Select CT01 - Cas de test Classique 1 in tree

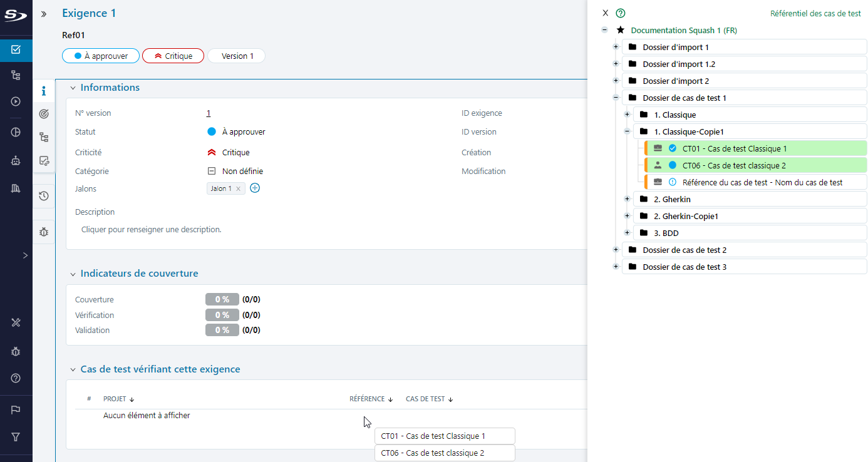734,149
